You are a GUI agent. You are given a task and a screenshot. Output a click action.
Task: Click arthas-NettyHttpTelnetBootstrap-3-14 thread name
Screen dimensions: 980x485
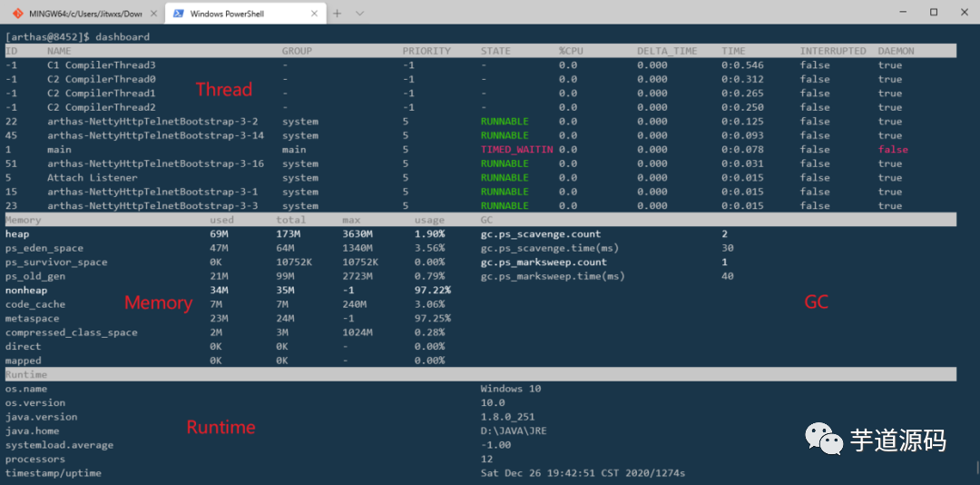[x=156, y=135]
